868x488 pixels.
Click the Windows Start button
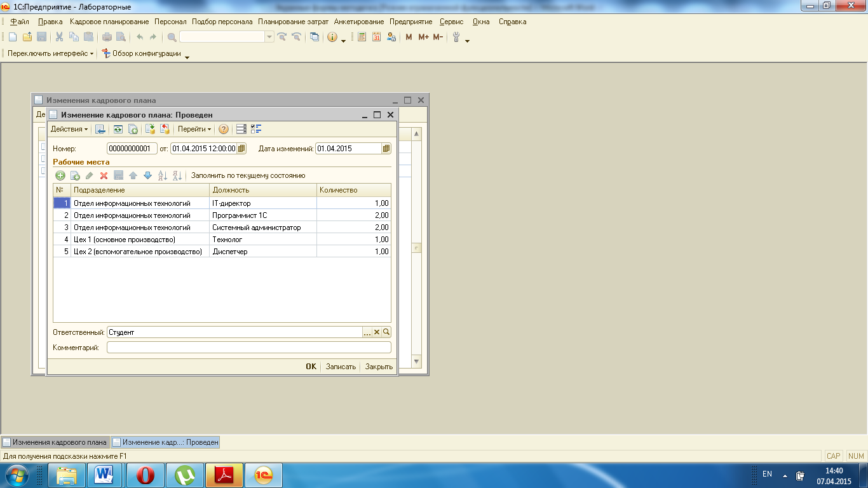[16, 475]
